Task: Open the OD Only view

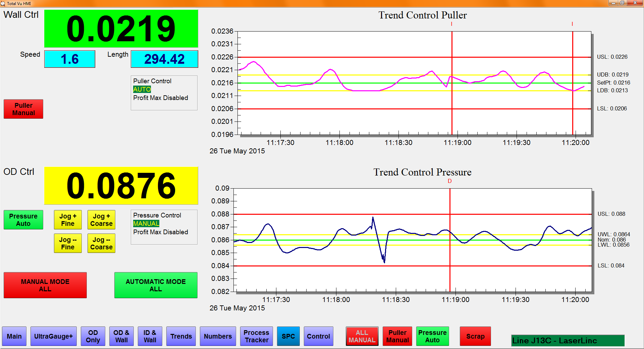Action: pos(93,336)
